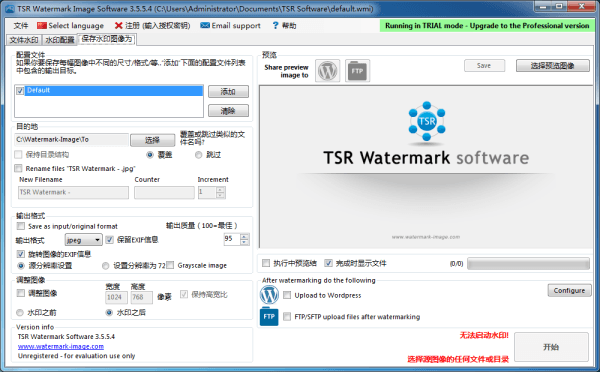The image size is (600, 372).
Task: Click the blue FTP folder icon near the bottom
Action: pos(269,317)
